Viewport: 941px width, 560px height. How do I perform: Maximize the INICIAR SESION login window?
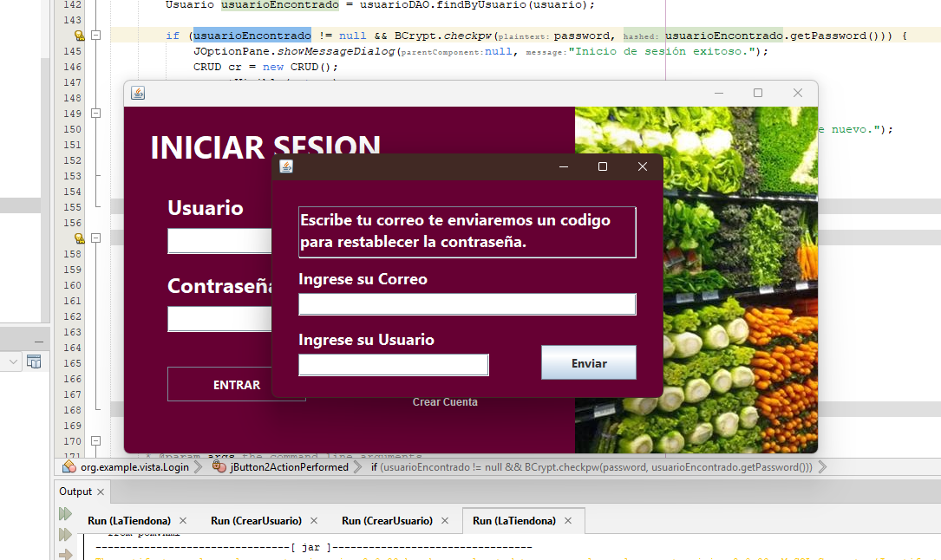758,93
